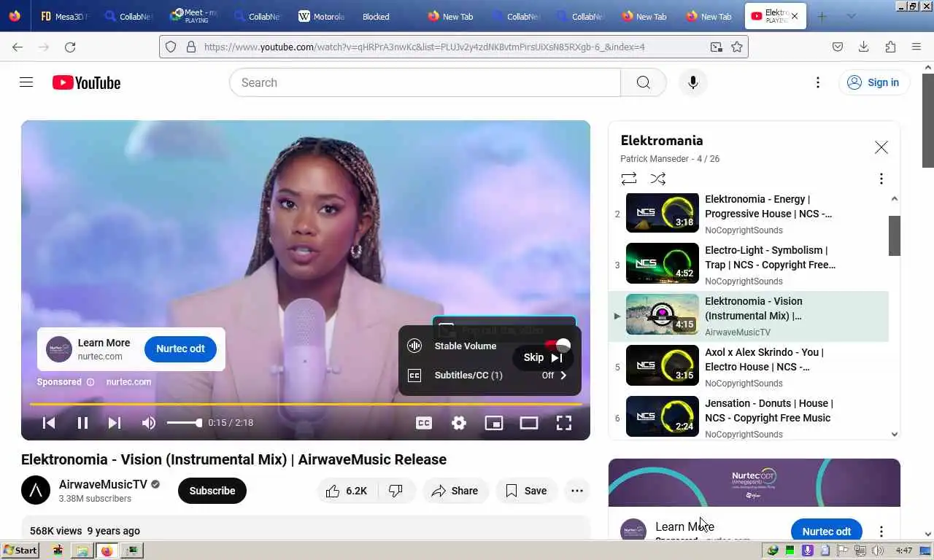Open YouTube settings three-dot menu in header
934x560 pixels.
click(x=818, y=82)
